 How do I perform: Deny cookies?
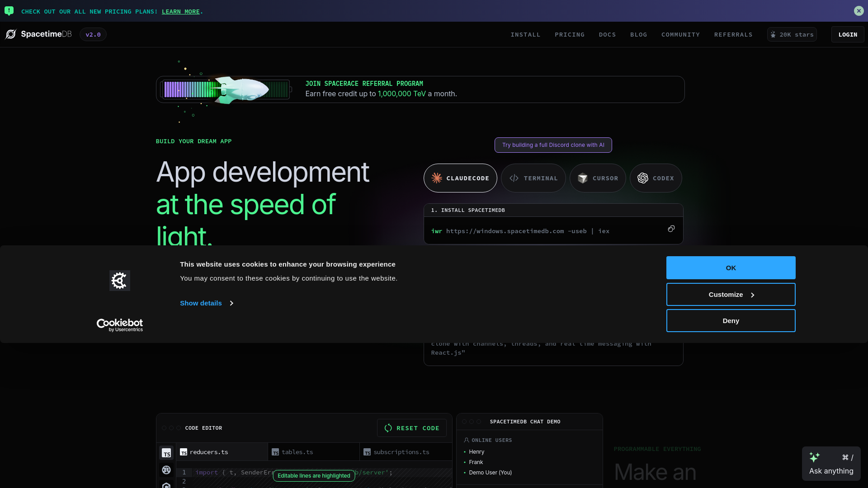click(x=731, y=321)
